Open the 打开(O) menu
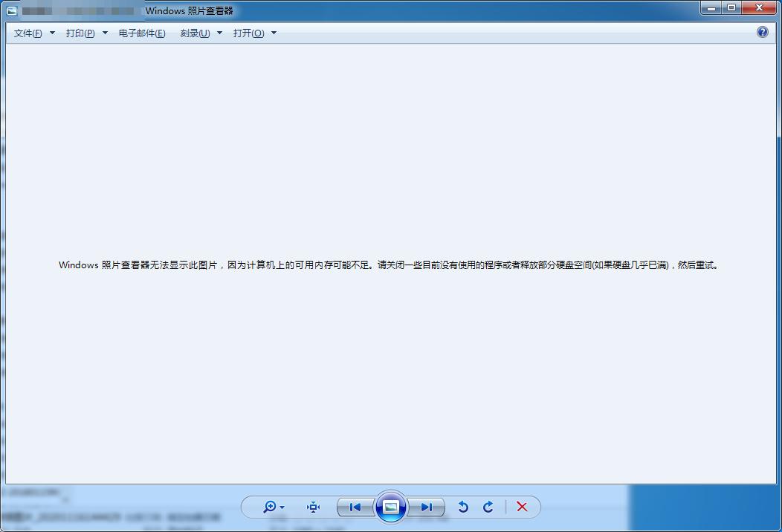The image size is (782, 532). [x=249, y=33]
